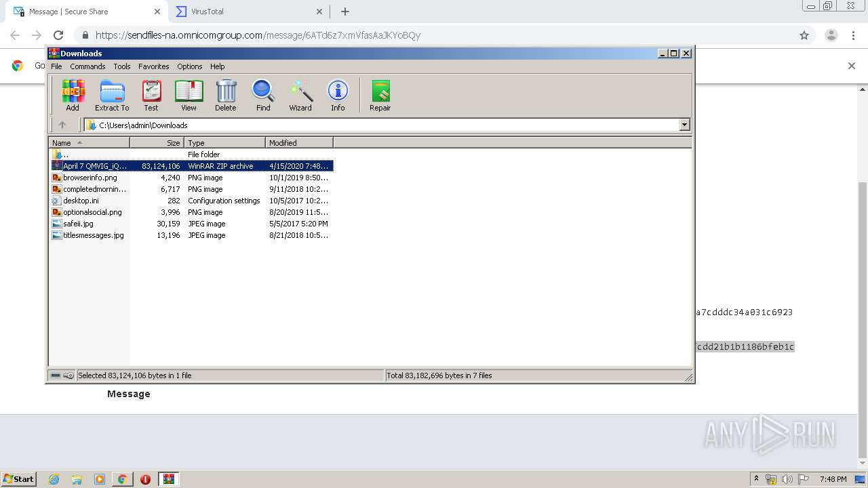Click the Repair archive icon
The height and width of the screenshot is (488, 868).
coord(380,95)
